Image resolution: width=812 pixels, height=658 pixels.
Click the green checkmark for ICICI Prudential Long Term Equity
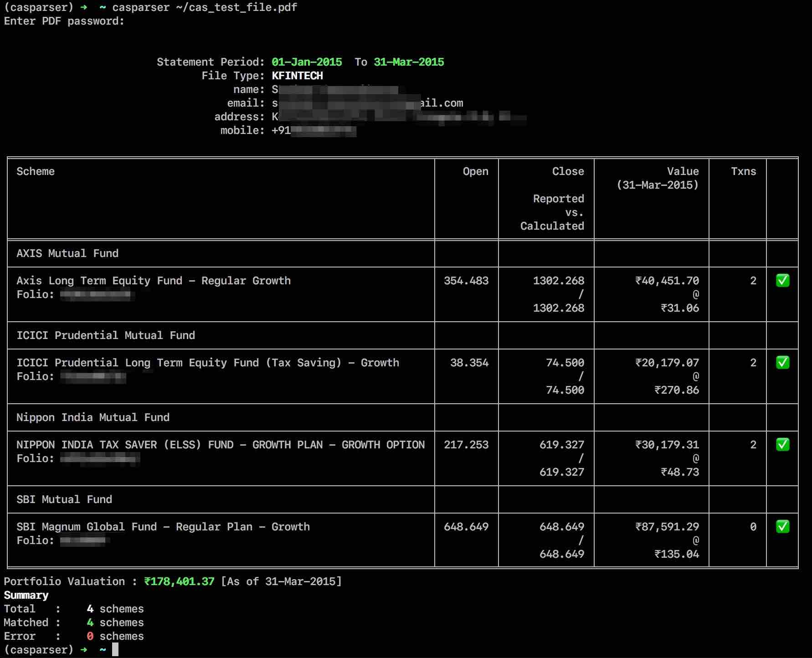(x=782, y=363)
